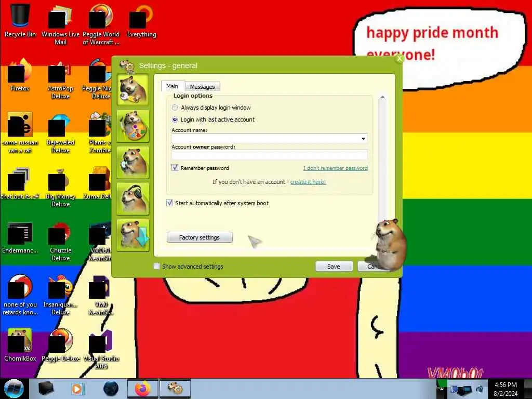The image size is (532, 399).
Task: Toggle Start automatically after system boot
Action: tap(170, 203)
